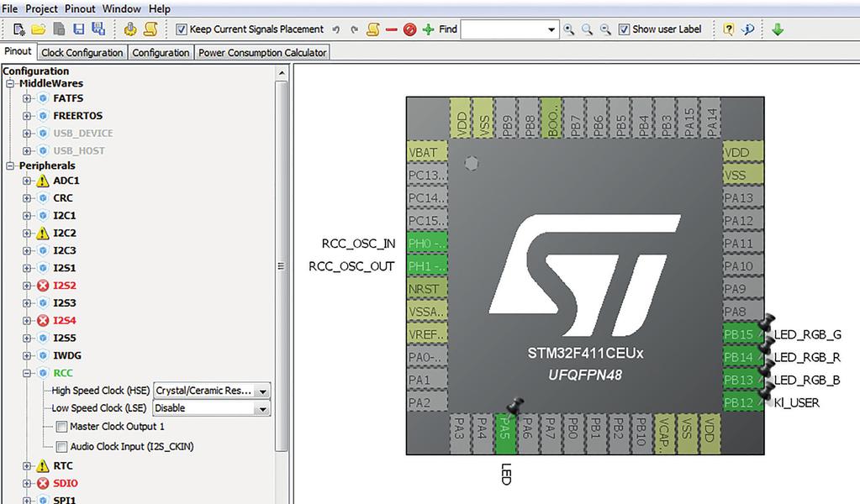Click the pushpin on pin PA5
Screen dimensions: 860x504
[514, 406]
